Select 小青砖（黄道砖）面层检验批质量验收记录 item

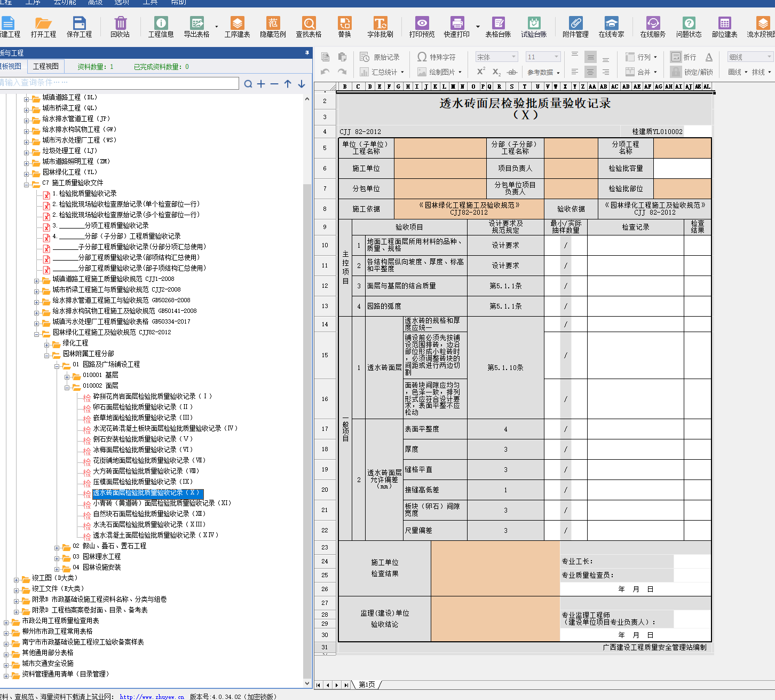point(162,503)
